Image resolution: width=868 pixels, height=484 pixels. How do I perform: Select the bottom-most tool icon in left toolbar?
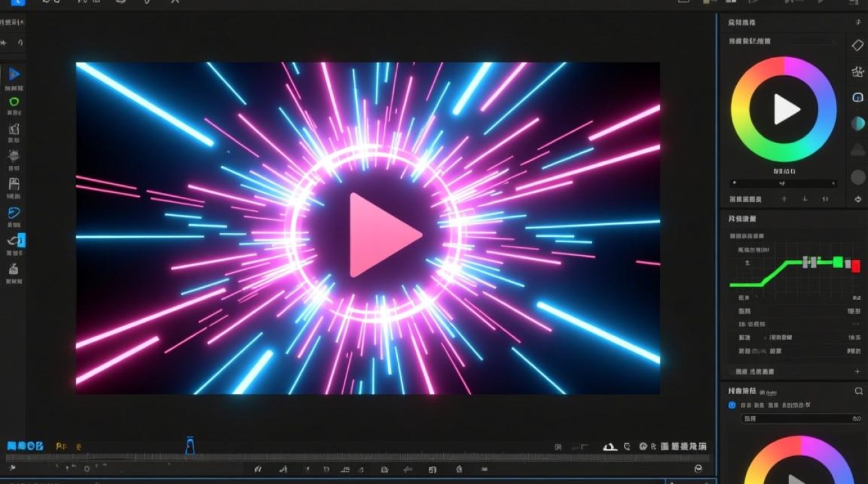(14, 269)
